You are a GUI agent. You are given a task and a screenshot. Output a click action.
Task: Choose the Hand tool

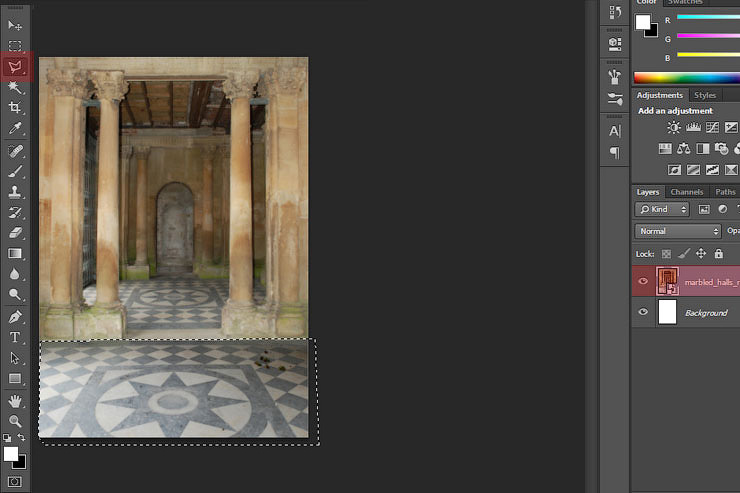[x=15, y=400]
